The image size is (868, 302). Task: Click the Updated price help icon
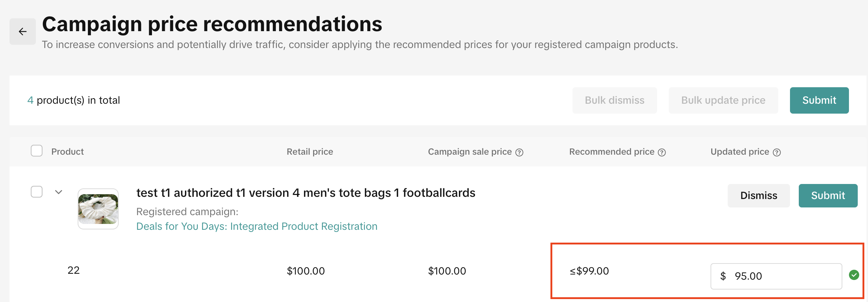[777, 152]
